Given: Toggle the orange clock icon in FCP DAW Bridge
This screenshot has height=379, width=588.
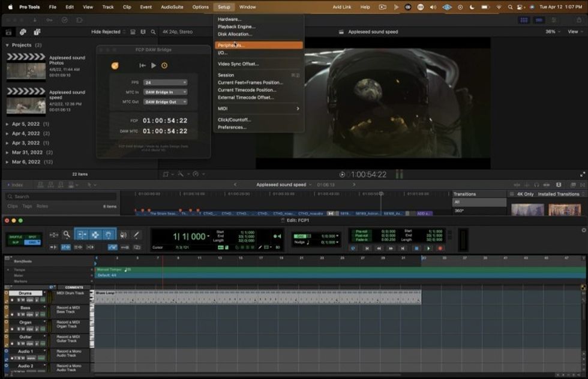Looking at the screenshot, I should [x=164, y=65].
